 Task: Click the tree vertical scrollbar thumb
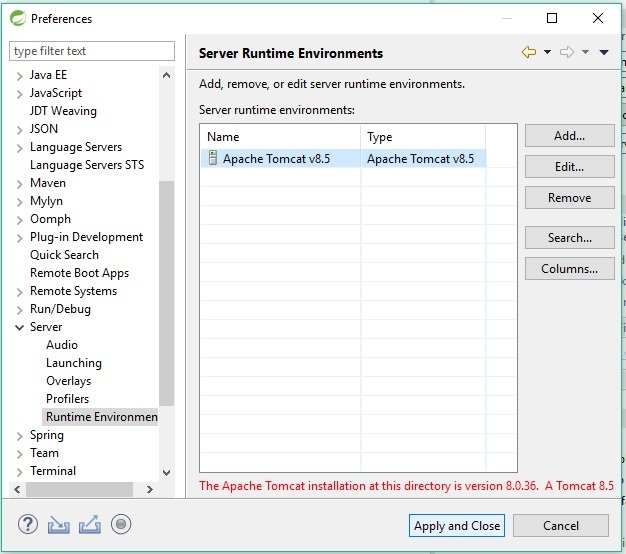[166, 293]
